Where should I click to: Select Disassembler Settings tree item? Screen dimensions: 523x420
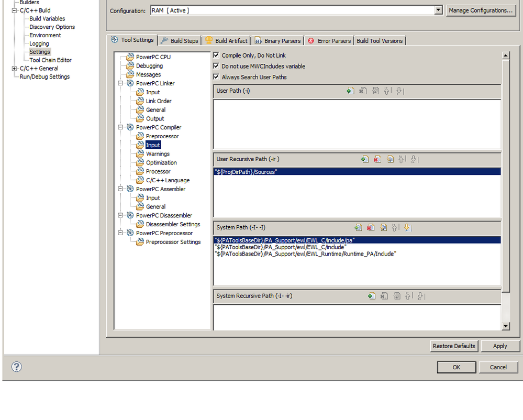pyautogui.click(x=173, y=224)
